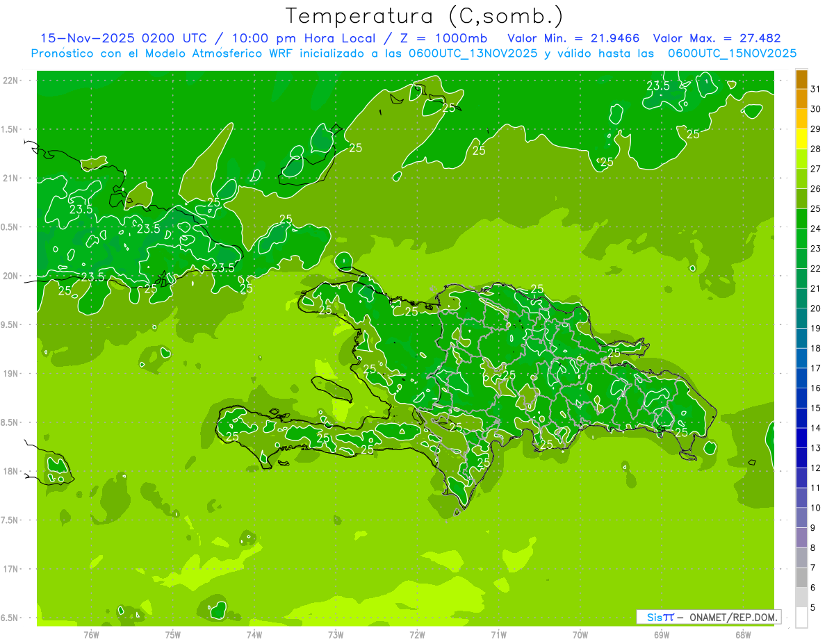Click the colorbar value "13"
Viewport: 834px width, 644px height.
[x=816, y=448]
